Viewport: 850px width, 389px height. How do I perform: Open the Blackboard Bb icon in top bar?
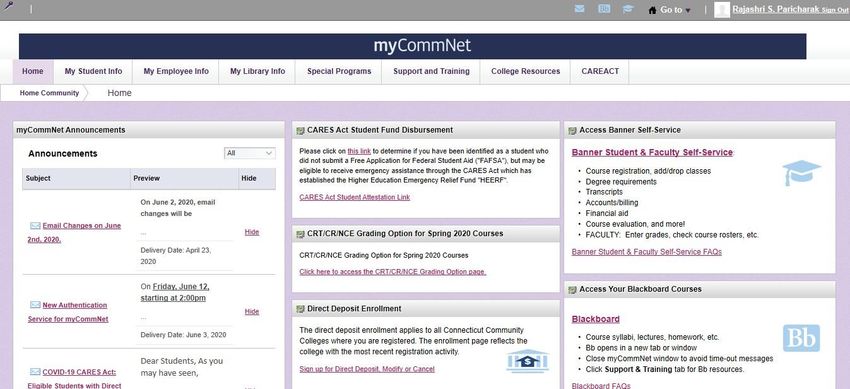(604, 9)
